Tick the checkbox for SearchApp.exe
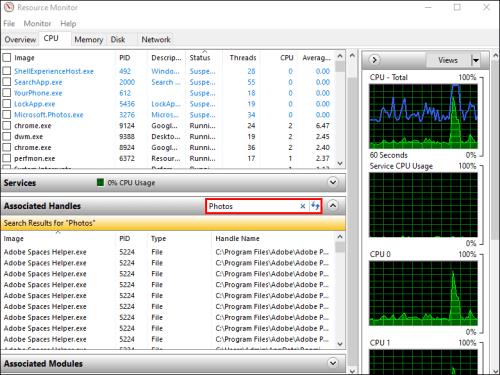This screenshot has height=375, width=500. click(7, 82)
